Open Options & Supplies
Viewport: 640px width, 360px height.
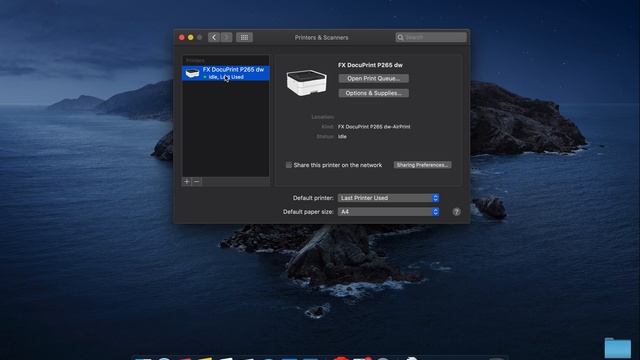pyautogui.click(x=373, y=93)
